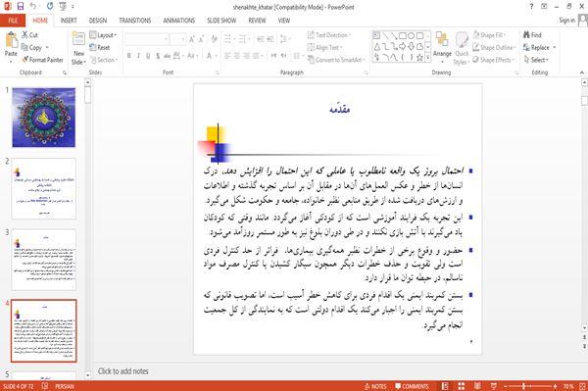Switch to the SLIDE SHOW tab
The width and height of the screenshot is (588, 391).
coord(221,21)
